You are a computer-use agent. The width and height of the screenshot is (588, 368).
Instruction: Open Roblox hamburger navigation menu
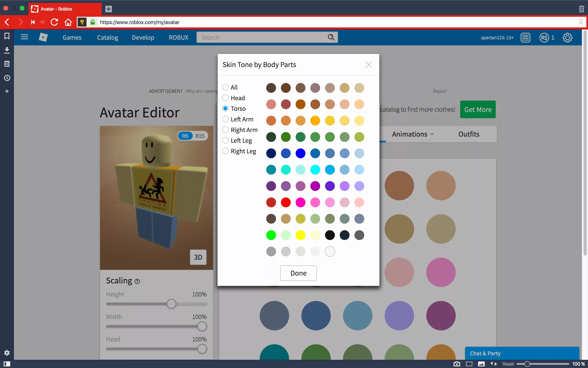24,37
